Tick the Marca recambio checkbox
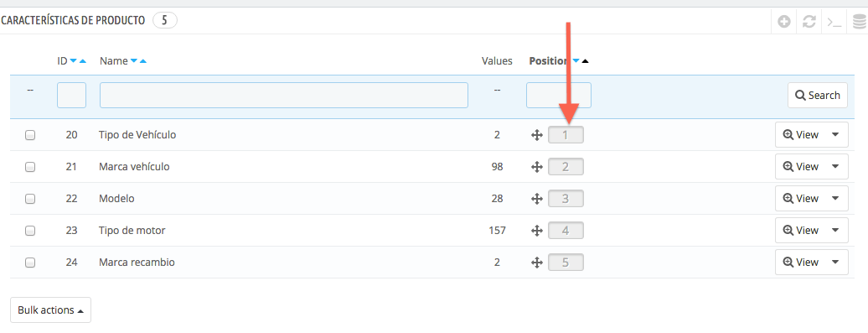 pyautogui.click(x=30, y=262)
